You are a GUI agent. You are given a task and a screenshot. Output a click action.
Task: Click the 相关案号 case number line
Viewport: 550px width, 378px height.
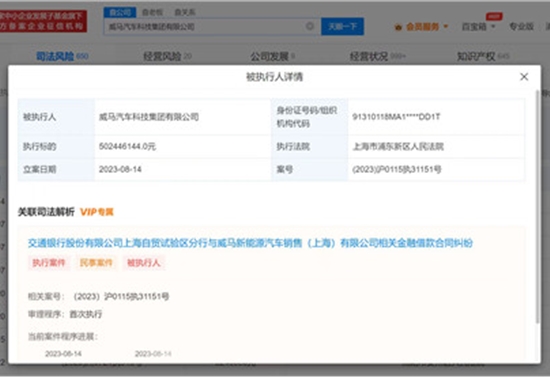99,297
